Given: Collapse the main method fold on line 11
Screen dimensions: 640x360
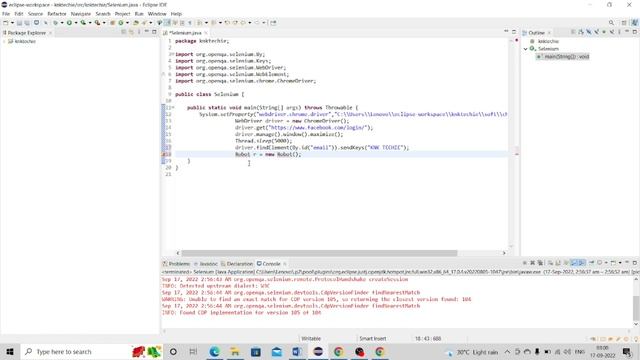Looking at the screenshot, I should [173, 108].
